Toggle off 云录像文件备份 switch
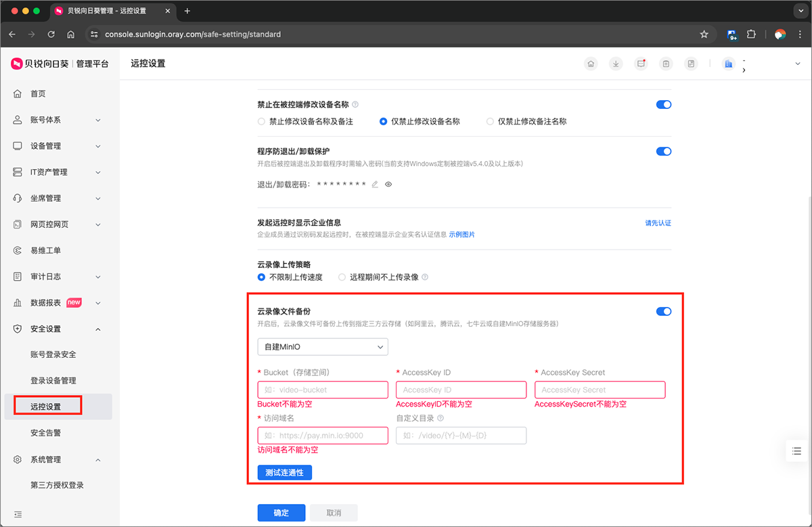 coord(663,311)
